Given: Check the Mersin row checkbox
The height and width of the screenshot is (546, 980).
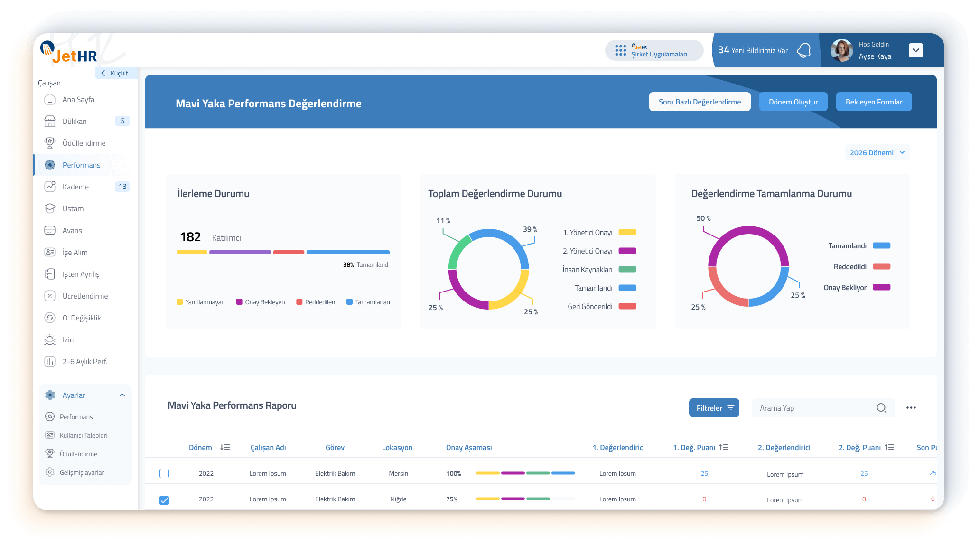Looking at the screenshot, I should click(x=164, y=473).
